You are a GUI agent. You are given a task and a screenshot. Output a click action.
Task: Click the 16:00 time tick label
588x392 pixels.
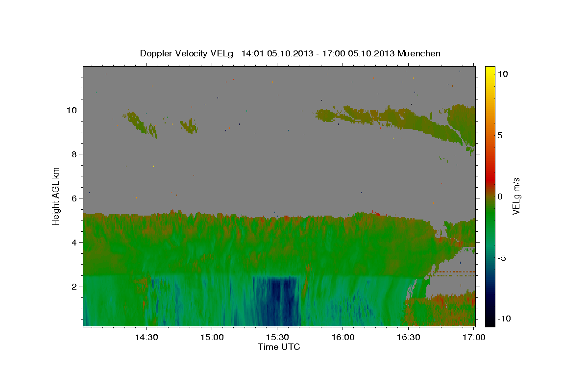pos(343,338)
